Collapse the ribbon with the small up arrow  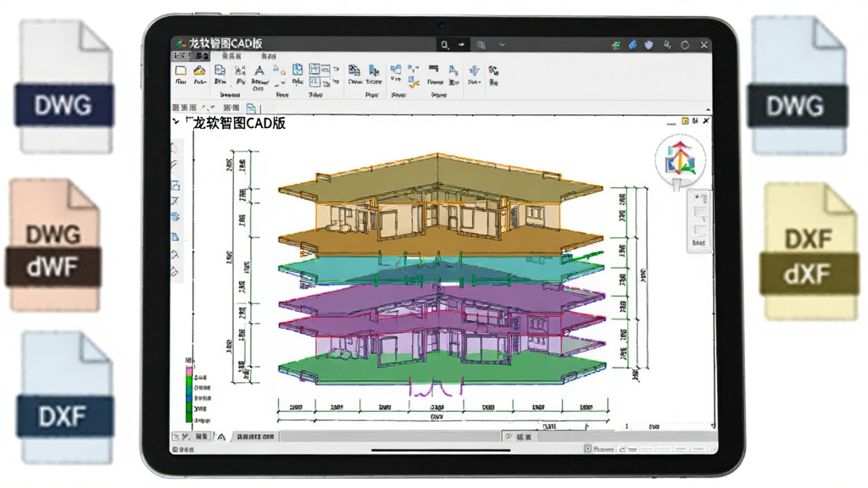click(x=708, y=110)
